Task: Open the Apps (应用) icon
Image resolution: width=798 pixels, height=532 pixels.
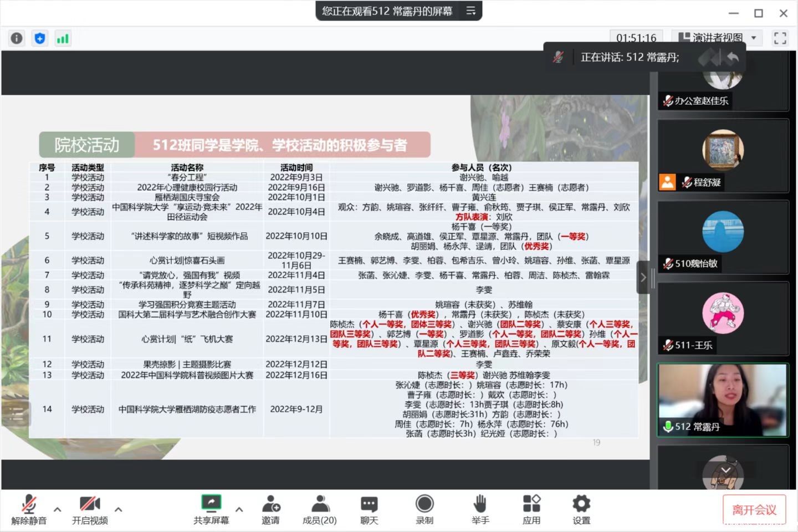Action: point(531,509)
